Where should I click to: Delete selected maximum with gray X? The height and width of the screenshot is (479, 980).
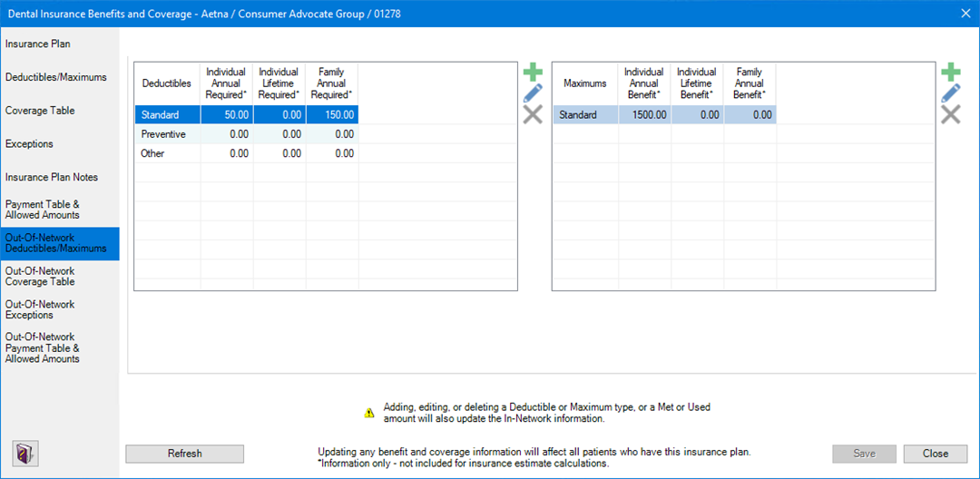coord(951,114)
